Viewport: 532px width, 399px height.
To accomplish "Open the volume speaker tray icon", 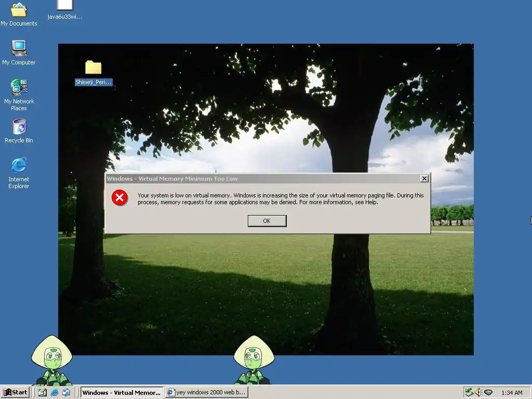I will coord(478,392).
